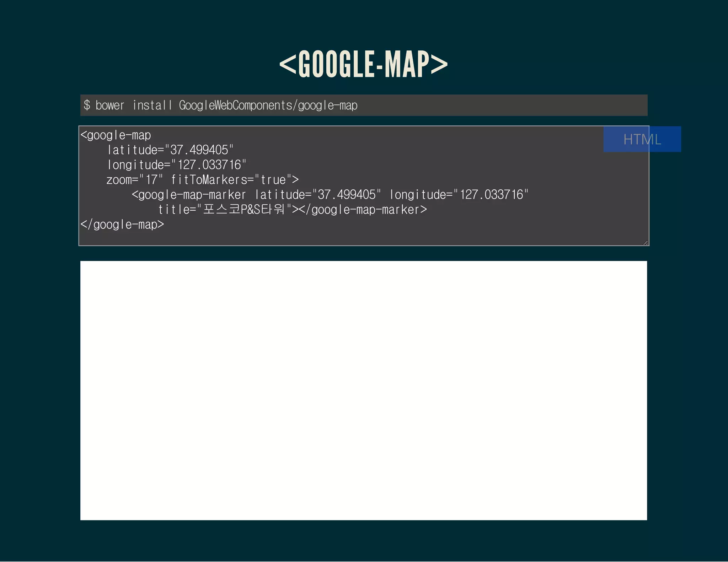The width and height of the screenshot is (728, 562).
Task: Click the google-map-marker opening tag line
Action: [x=330, y=195]
